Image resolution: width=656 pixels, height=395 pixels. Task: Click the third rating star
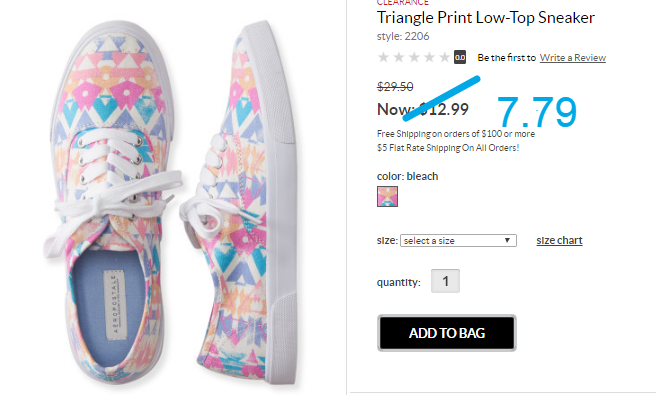(x=414, y=57)
